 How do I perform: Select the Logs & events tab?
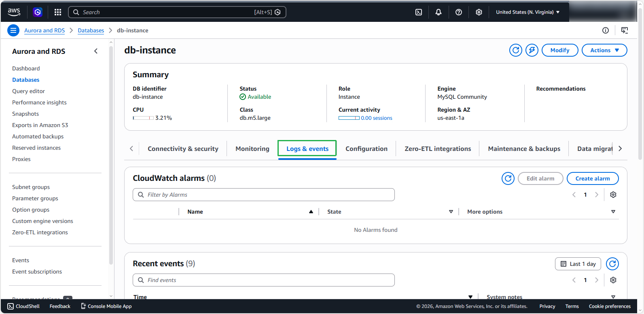[307, 149]
